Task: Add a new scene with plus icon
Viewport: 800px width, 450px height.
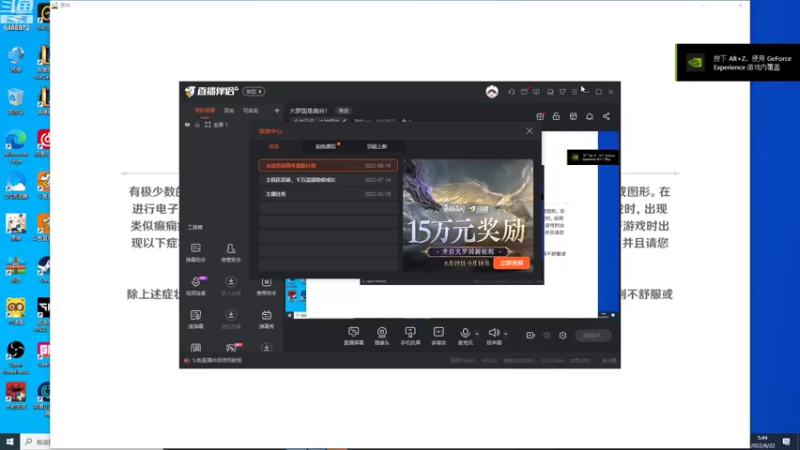Action: [277, 111]
